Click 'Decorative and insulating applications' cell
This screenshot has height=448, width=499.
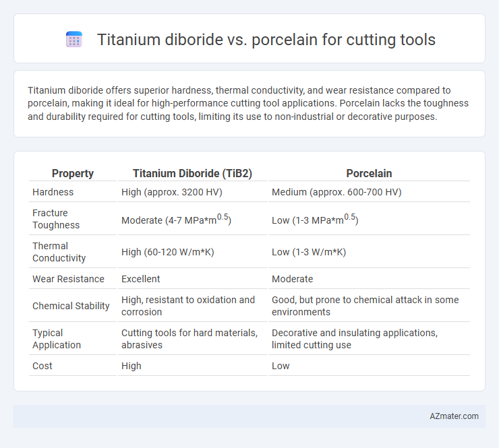point(355,339)
